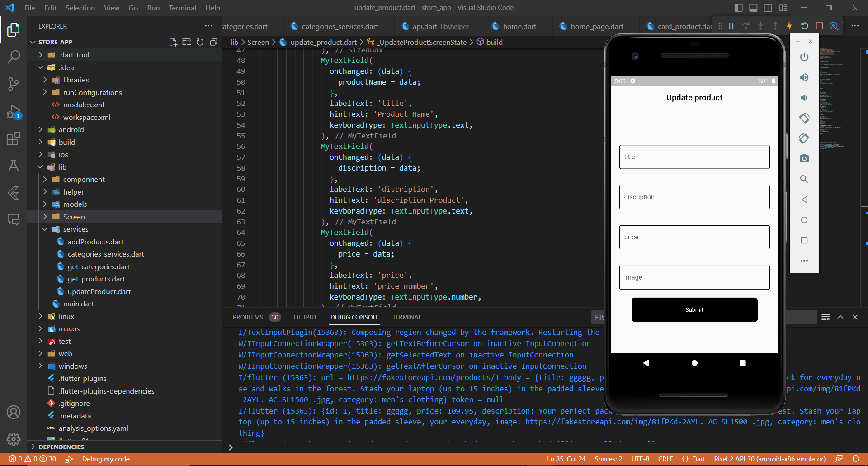The width and height of the screenshot is (868, 466).
Task: Click the price input field in Update product
Action: pyautogui.click(x=694, y=237)
